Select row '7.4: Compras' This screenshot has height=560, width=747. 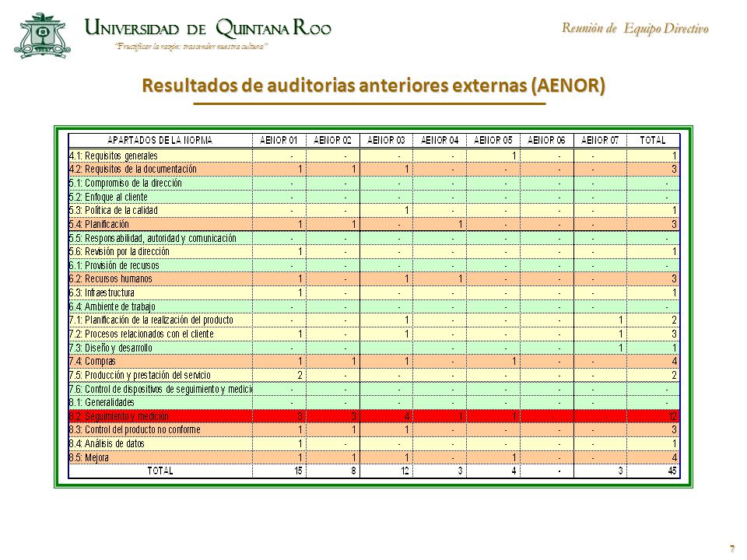374,362
